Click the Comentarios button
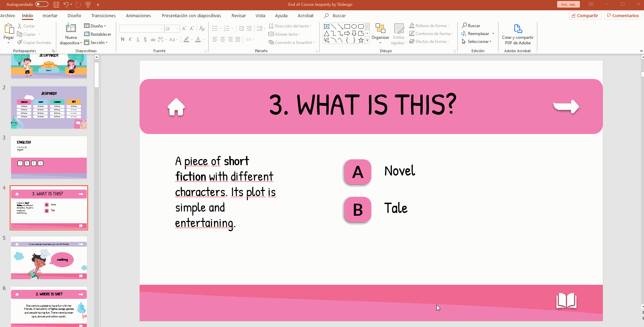 tap(623, 15)
